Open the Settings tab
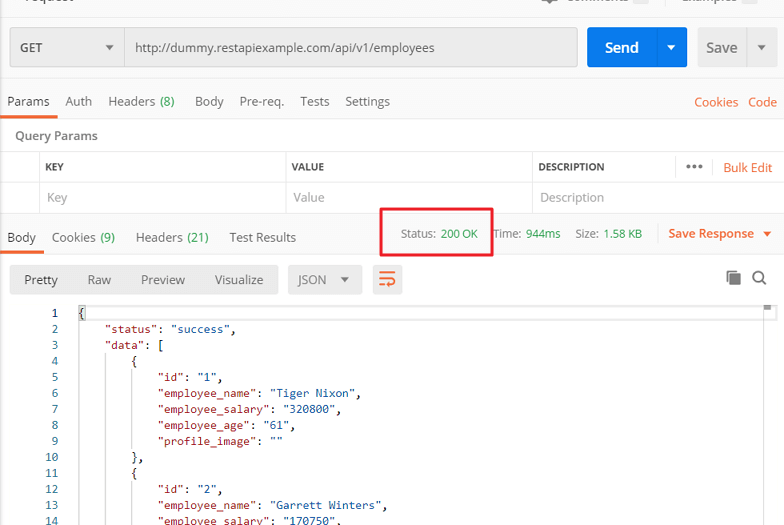 [368, 102]
